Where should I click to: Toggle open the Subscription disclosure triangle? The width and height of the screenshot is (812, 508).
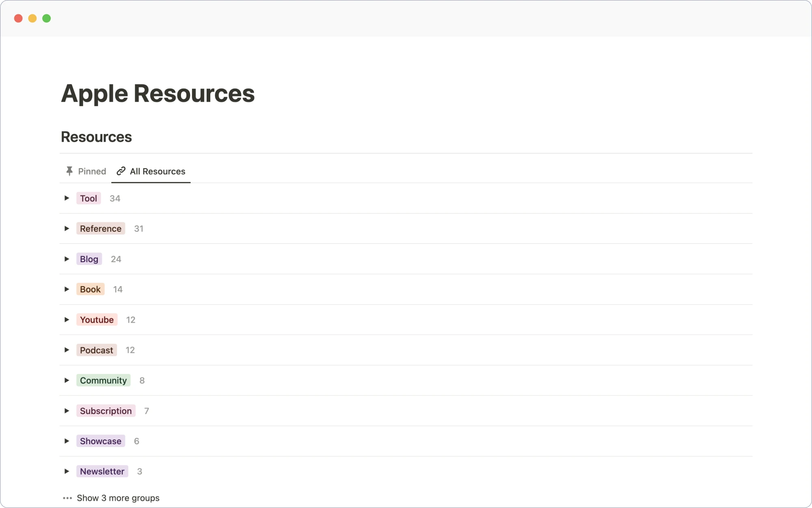tap(67, 411)
